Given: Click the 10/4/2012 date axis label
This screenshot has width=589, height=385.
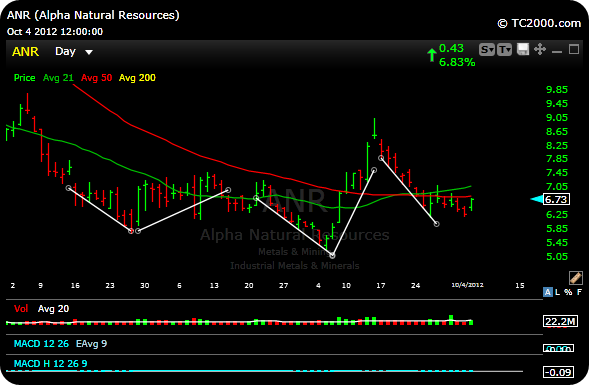Looking at the screenshot, I should pos(467,285).
